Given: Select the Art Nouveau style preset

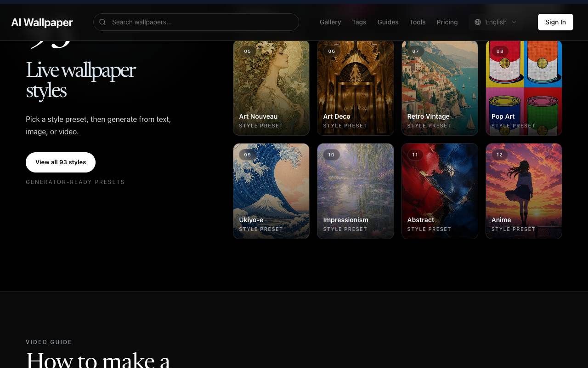Looking at the screenshot, I should (x=271, y=88).
